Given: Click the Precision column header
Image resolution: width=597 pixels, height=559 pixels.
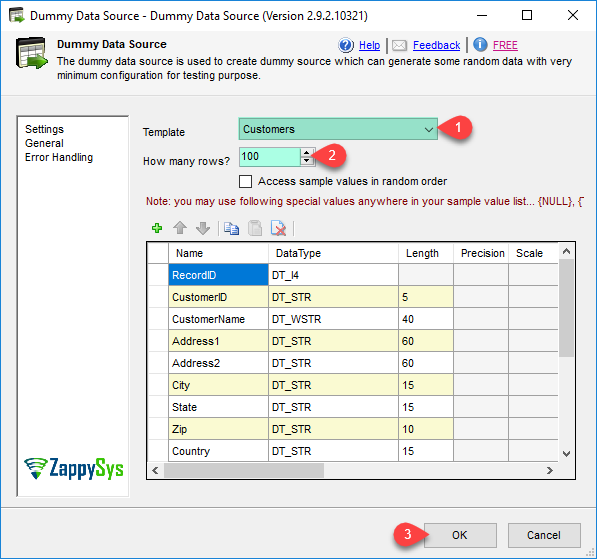Looking at the screenshot, I should pos(481,253).
